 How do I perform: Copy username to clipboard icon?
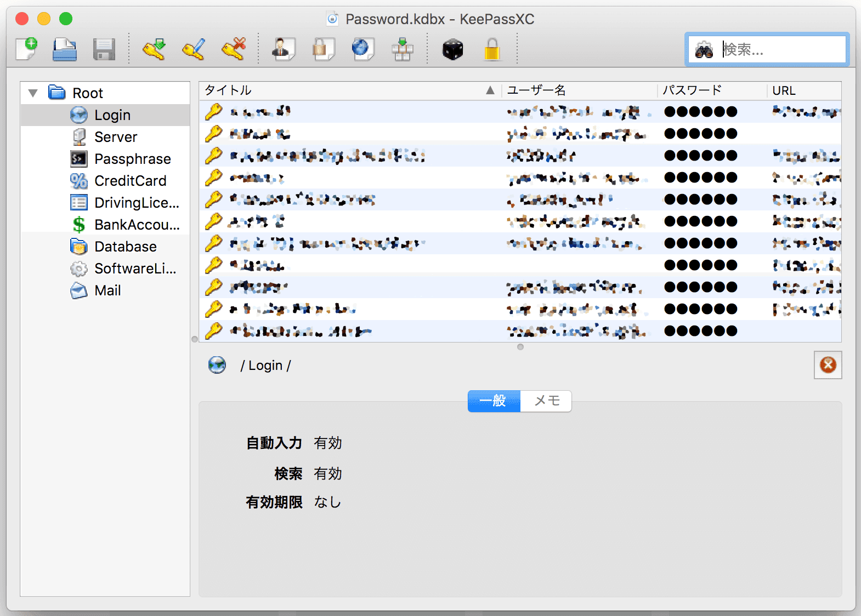tap(284, 49)
